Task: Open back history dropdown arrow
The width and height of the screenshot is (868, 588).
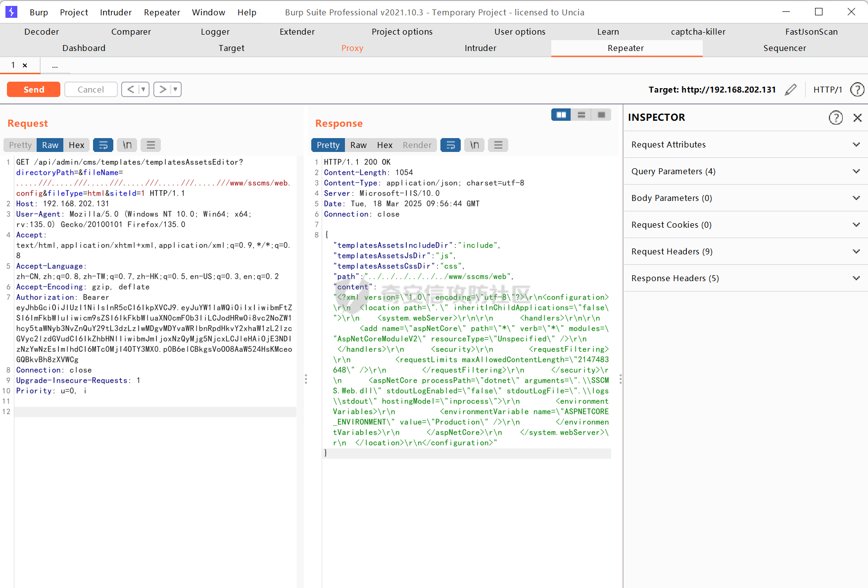Action: click(144, 90)
